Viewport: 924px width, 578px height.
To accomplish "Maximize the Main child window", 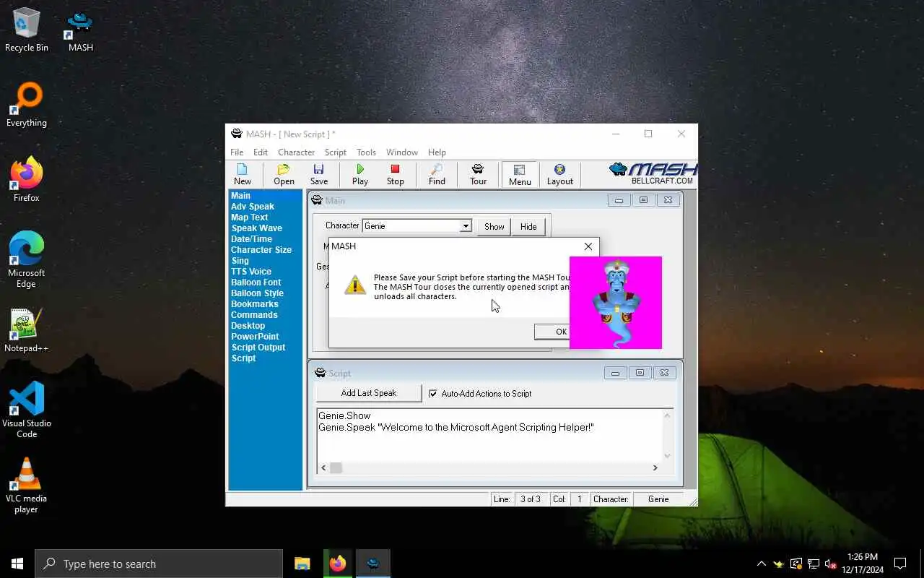I will click(x=643, y=200).
